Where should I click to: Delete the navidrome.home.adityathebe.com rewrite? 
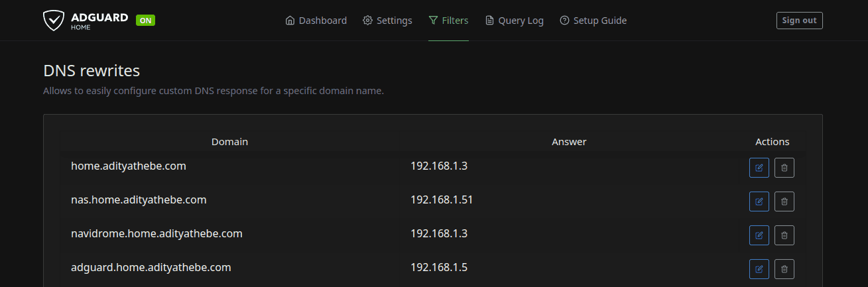pyautogui.click(x=784, y=235)
